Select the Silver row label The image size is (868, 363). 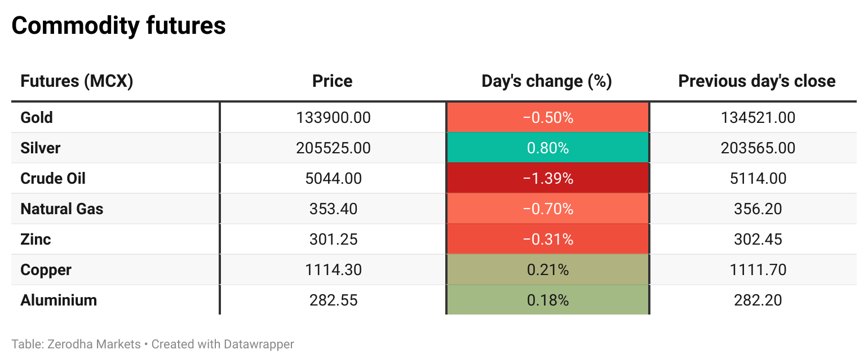[40, 148]
